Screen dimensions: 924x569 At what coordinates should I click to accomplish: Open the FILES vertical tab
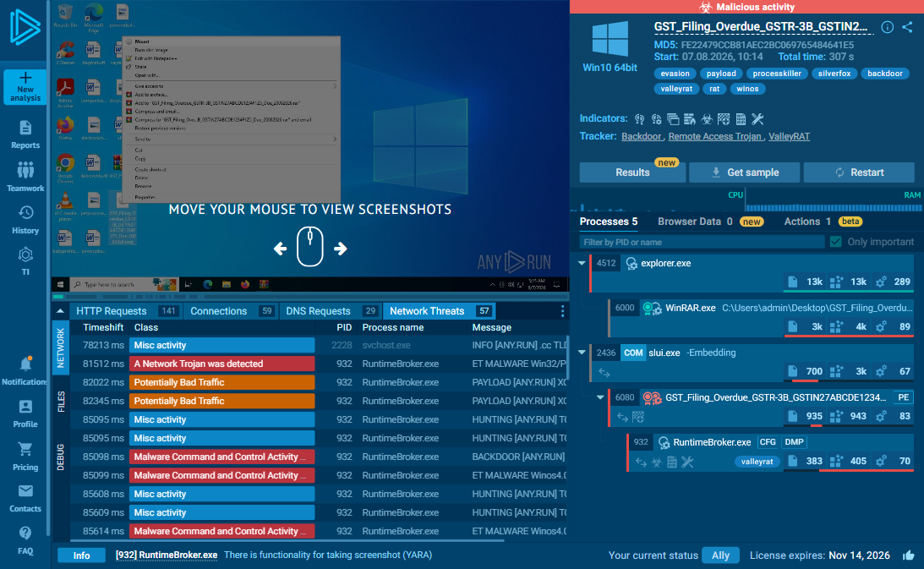(61, 402)
